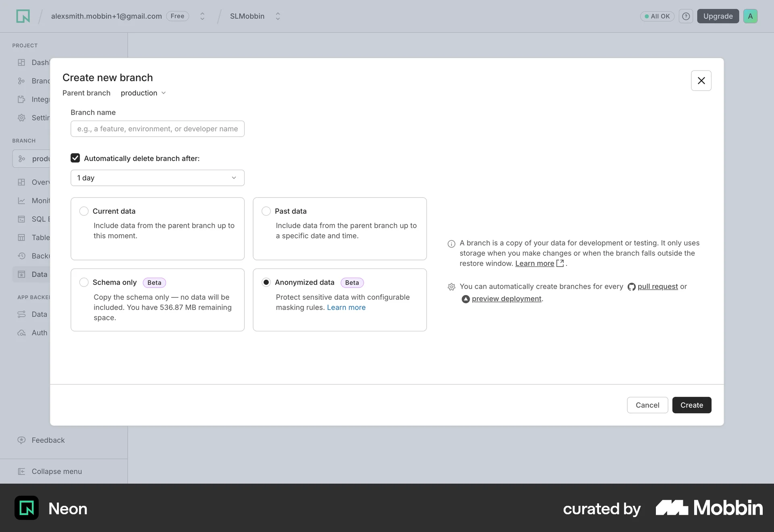Select the Past data radio option
Screen dimensions: 774x532
pyautogui.click(x=266, y=211)
